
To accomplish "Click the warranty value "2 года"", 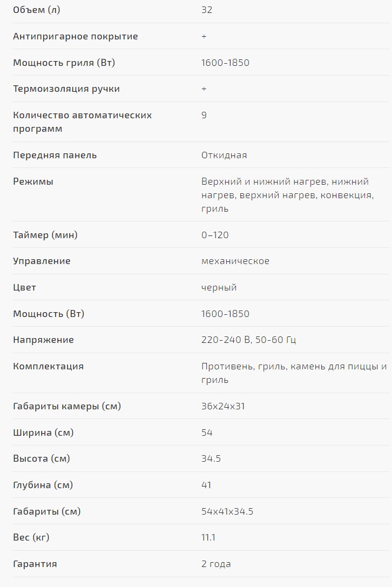I will click(216, 564).
